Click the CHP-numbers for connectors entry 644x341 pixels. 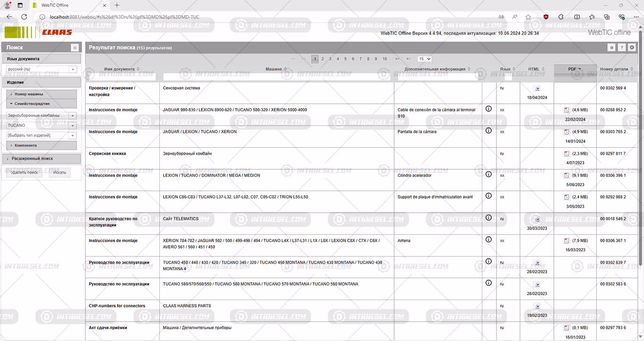pos(117,306)
